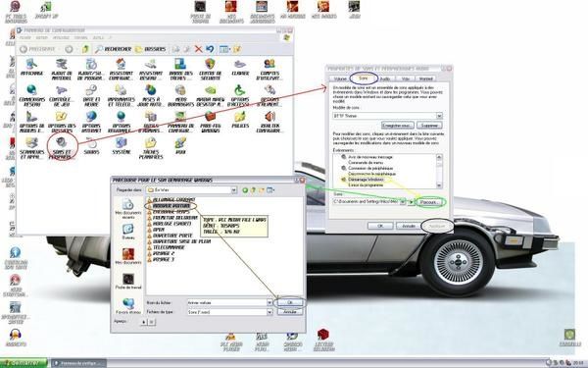Open the Outils menu

(x=98, y=38)
